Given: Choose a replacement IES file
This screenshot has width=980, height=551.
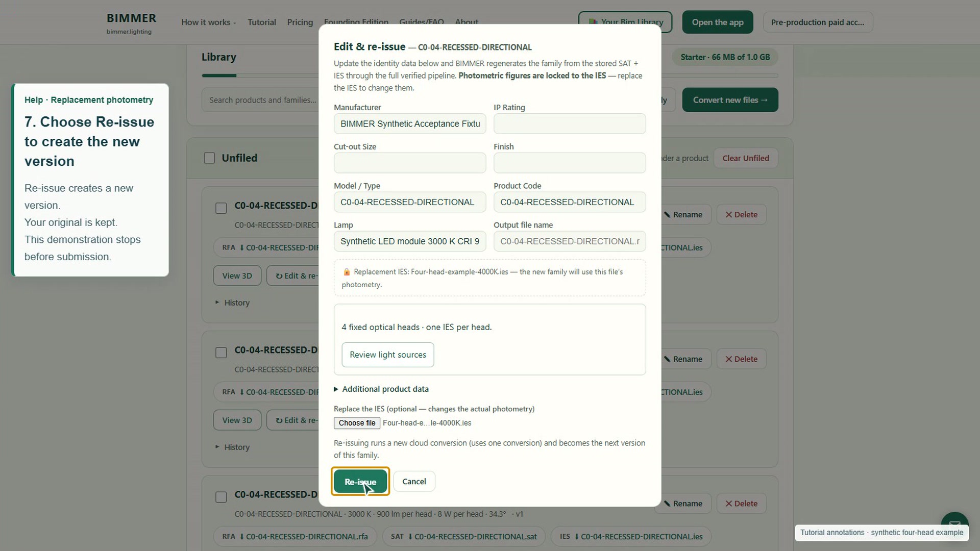Looking at the screenshot, I should (357, 423).
